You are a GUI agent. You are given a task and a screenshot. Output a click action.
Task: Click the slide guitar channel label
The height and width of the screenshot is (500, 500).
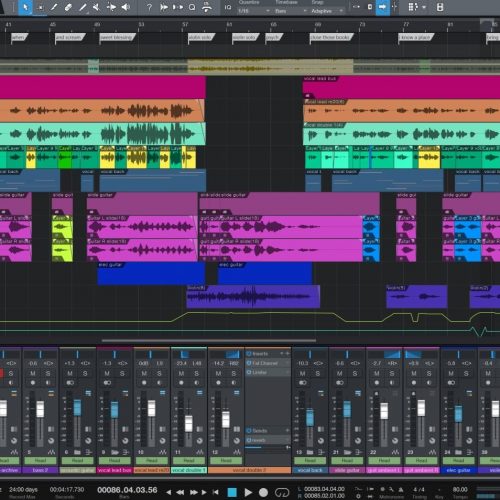point(347,470)
